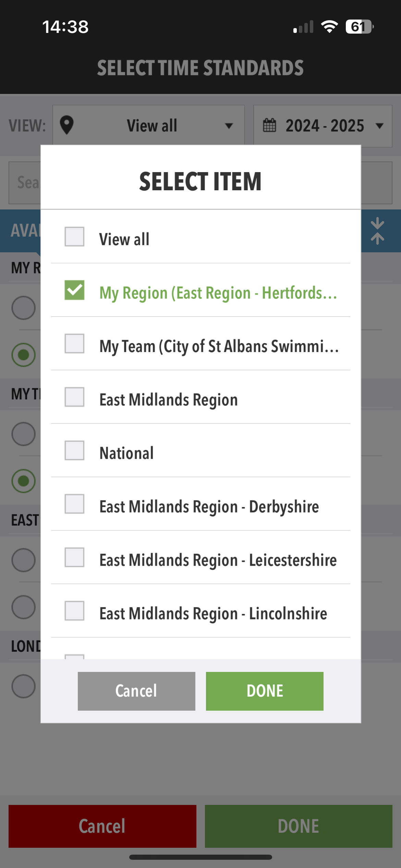This screenshot has width=401, height=868.
Task: Uncheck the My Region checkbox
Action: point(74,290)
